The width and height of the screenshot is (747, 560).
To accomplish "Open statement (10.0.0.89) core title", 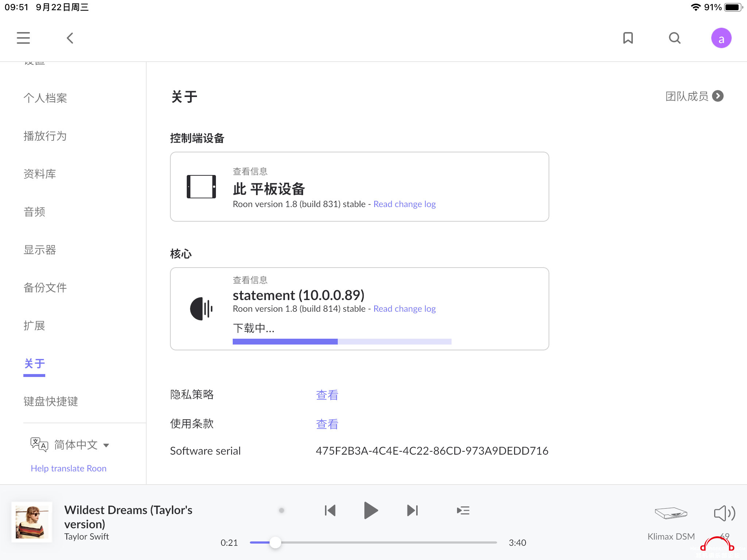I will coord(299,295).
